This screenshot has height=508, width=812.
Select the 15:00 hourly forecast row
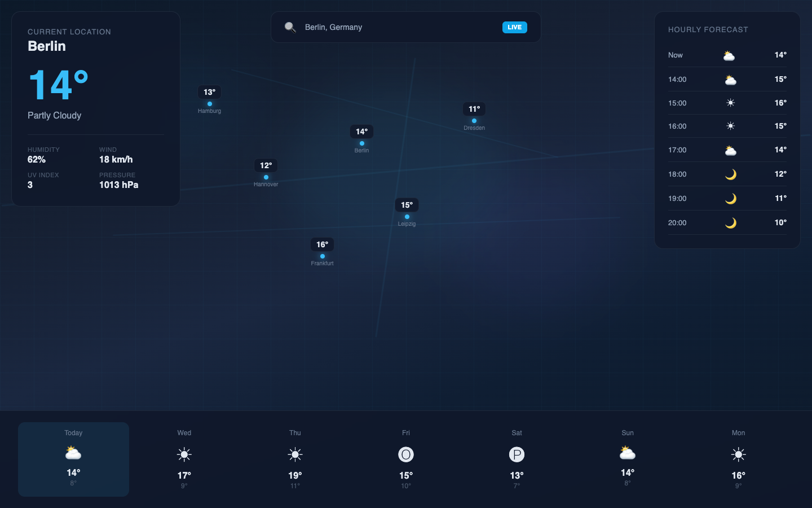(x=727, y=103)
